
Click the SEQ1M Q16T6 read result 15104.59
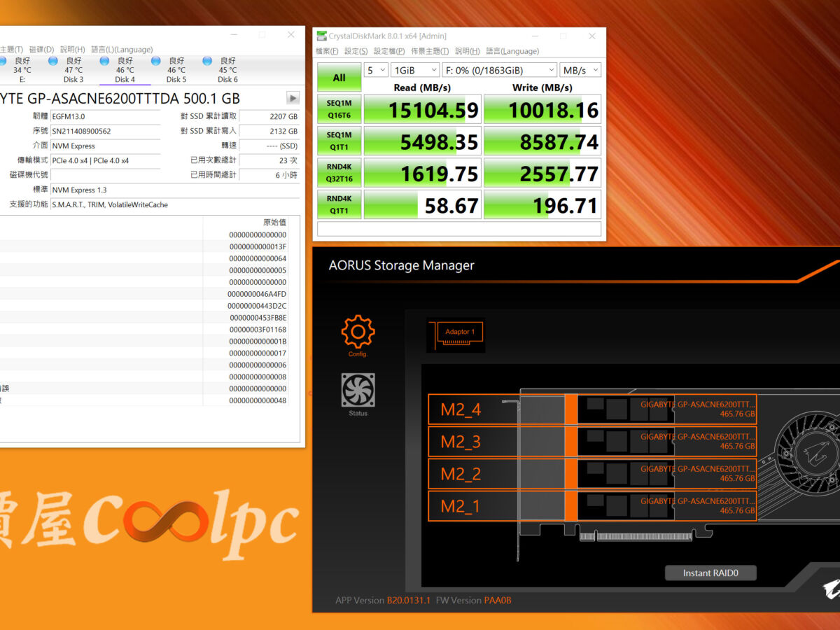[423, 109]
